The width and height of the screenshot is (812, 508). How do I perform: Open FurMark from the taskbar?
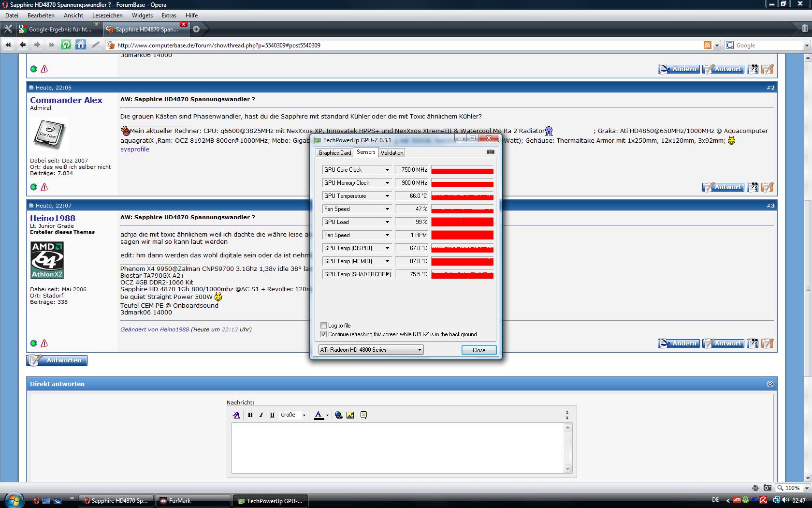click(x=194, y=501)
